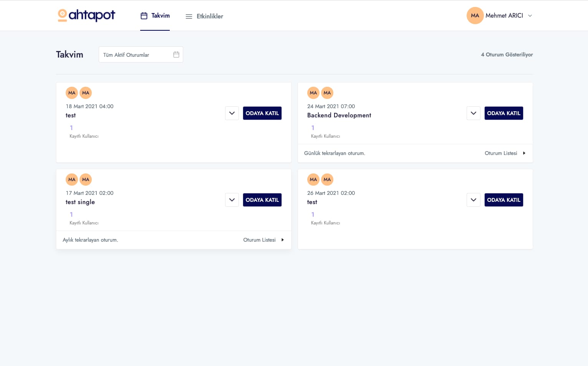588x366 pixels.
Task: Click the 18 Mart 2021 04:00 date
Action: pyautogui.click(x=89, y=106)
